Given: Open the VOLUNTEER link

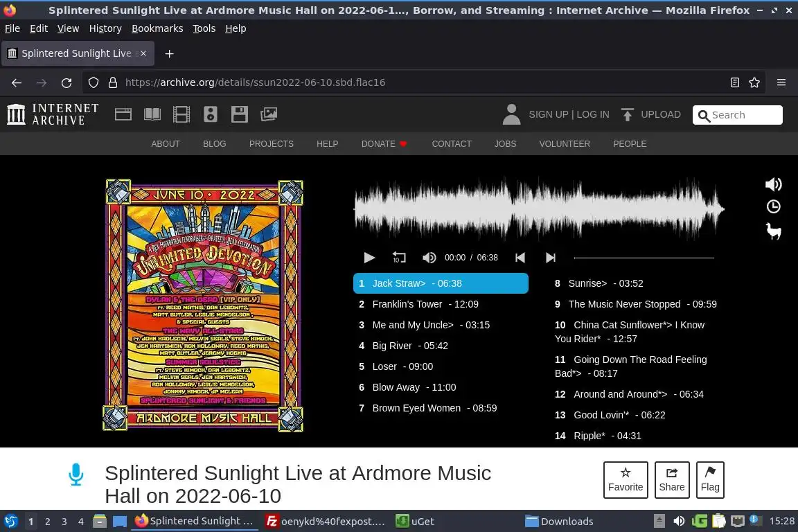Looking at the screenshot, I should pos(565,144).
